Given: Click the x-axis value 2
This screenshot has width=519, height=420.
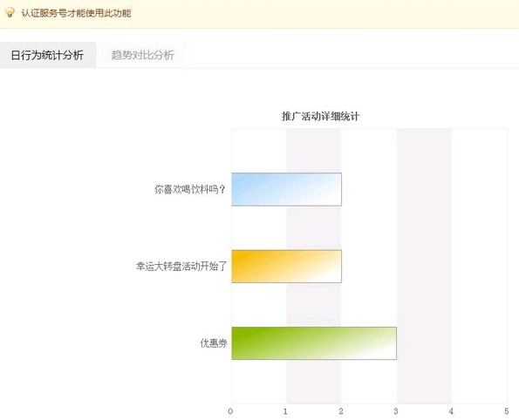Looking at the screenshot, I should click(x=341, y=411).
